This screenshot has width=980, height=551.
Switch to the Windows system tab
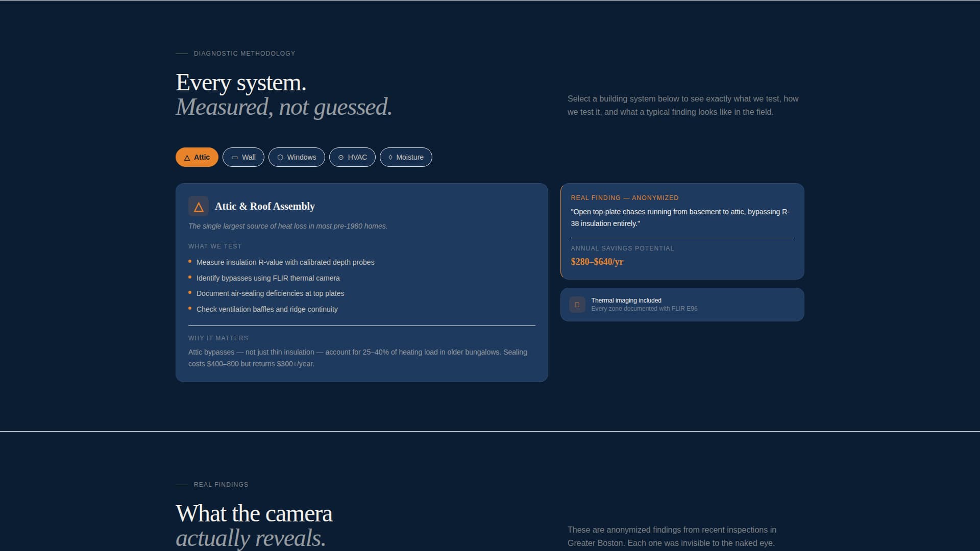297,157
